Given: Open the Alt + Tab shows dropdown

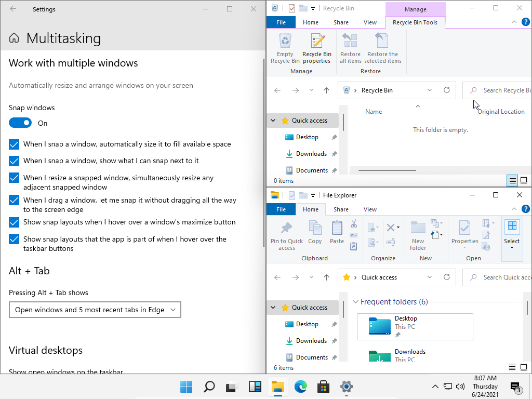Looking at the screenshot, I should (95, 310).
